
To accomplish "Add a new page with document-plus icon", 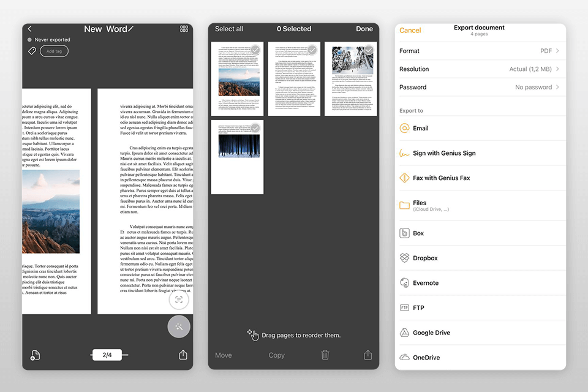I will (35, 355).
